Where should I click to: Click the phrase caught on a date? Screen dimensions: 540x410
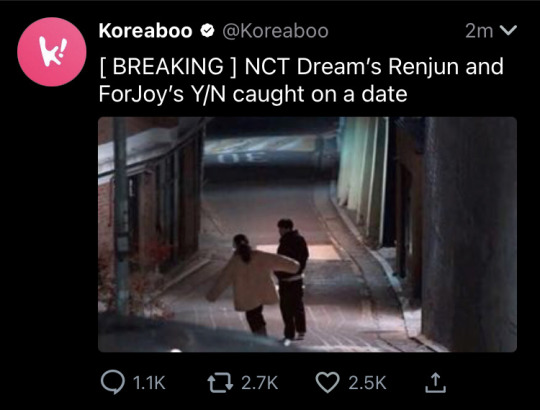pos(320,94)
